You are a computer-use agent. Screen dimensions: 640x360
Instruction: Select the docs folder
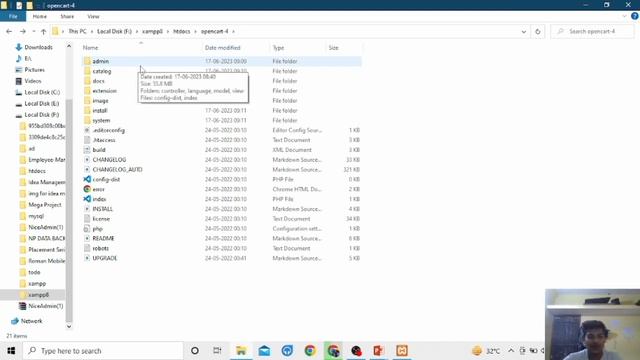pos(98,81)
